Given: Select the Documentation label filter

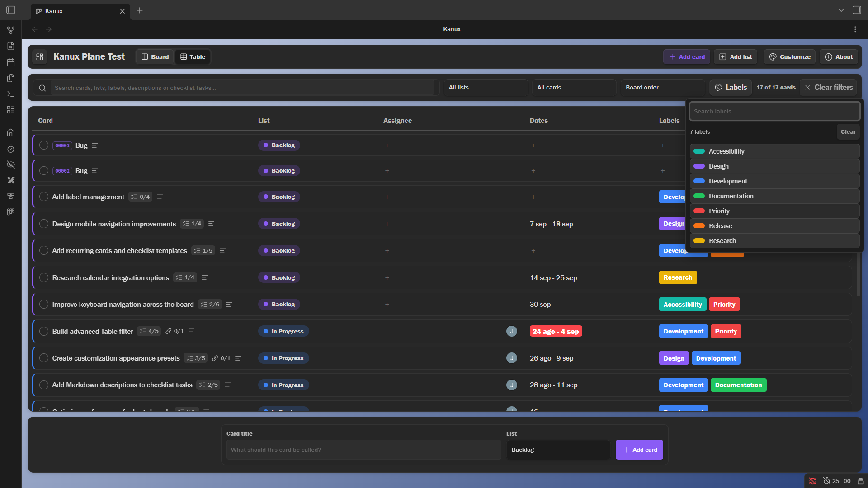Looking at the screenshot, I should click(774, 196).
